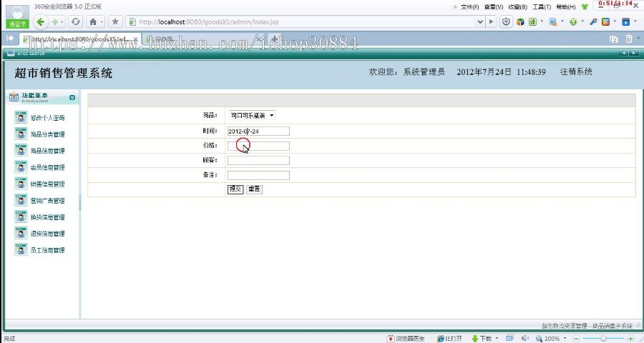
Task: Open the 商品 dropdown showing 可口可乐瓶装
Action: [x=252, y=116]
